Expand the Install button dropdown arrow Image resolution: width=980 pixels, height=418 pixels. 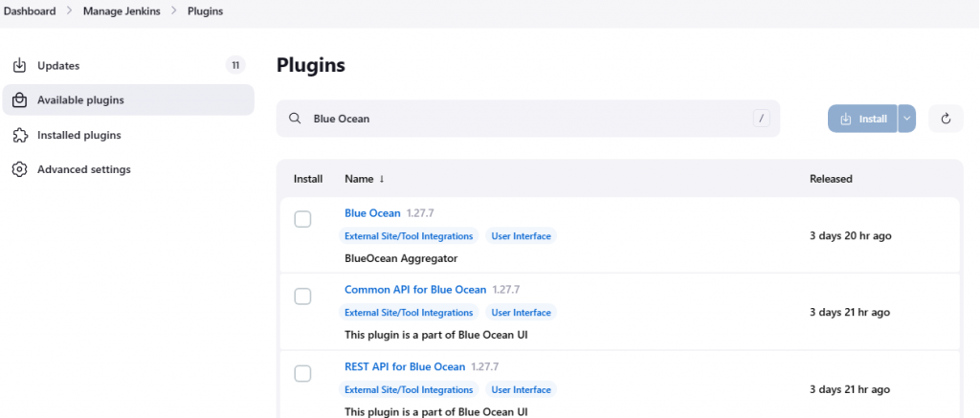click(x=907, y=119)
